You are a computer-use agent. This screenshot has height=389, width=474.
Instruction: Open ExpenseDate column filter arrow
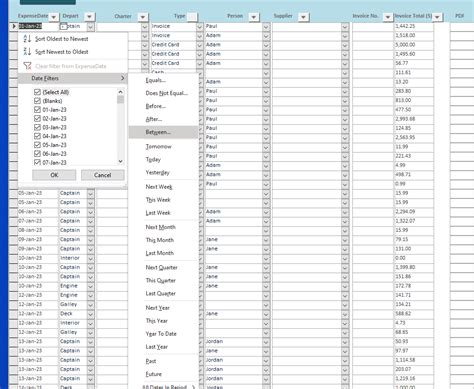click(54, 17)
